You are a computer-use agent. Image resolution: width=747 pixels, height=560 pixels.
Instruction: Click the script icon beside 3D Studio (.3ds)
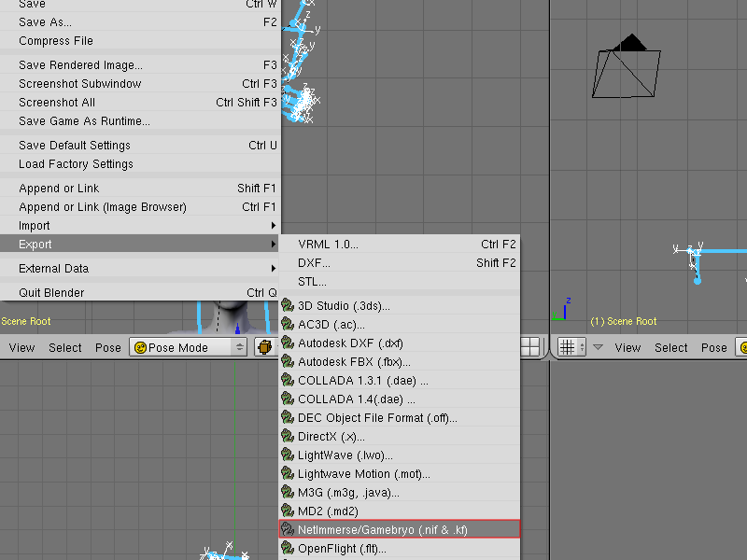pos(288,305)
